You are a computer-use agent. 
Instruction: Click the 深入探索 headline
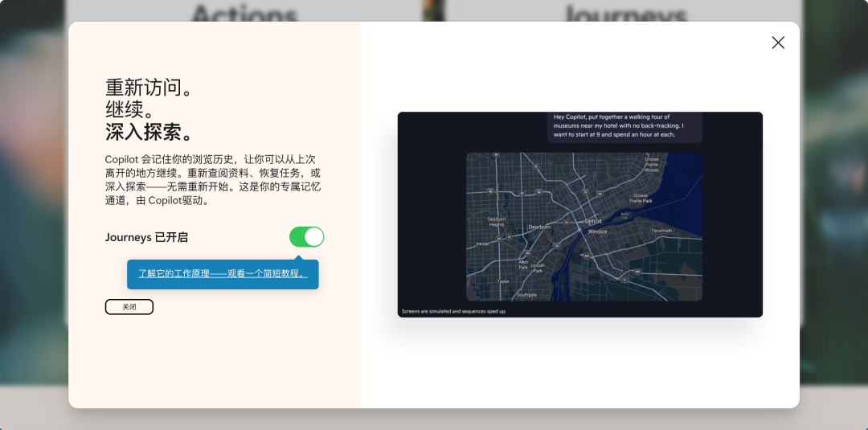[x=149, y=131]
